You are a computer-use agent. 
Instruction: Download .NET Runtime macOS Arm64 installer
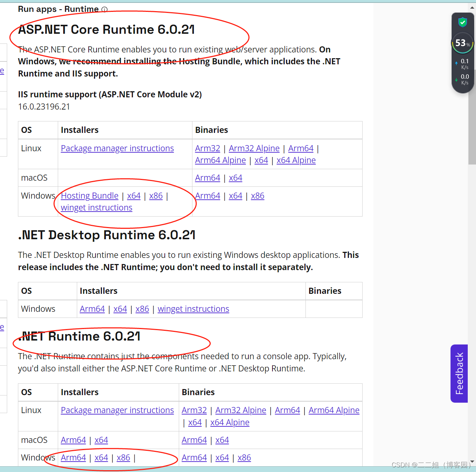73,440
